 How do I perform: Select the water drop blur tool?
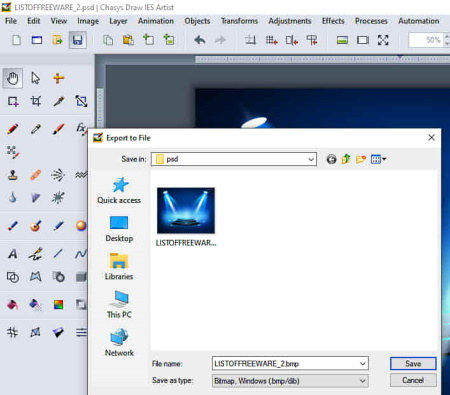[x=13, y=197]
